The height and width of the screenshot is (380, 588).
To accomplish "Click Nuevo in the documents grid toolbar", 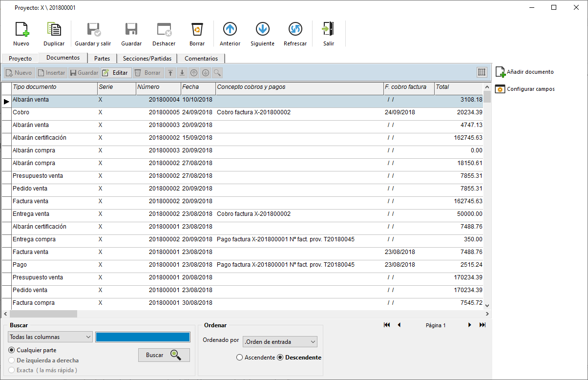I will (x=19, y=73).
